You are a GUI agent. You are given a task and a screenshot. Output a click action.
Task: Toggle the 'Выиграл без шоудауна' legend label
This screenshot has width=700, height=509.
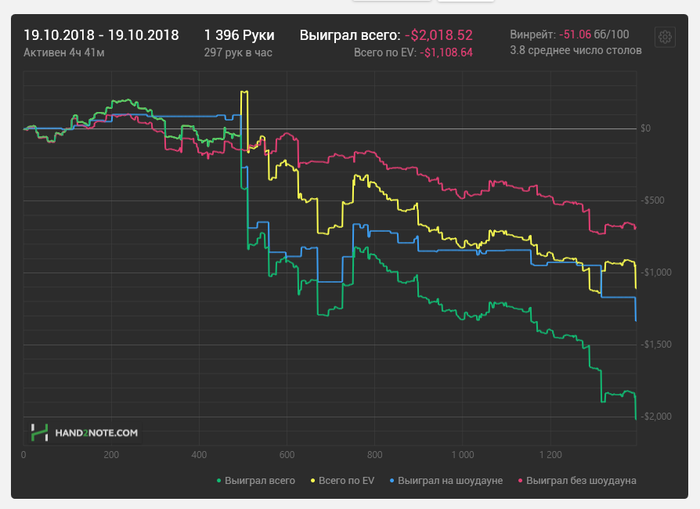[x=581, y=481]
